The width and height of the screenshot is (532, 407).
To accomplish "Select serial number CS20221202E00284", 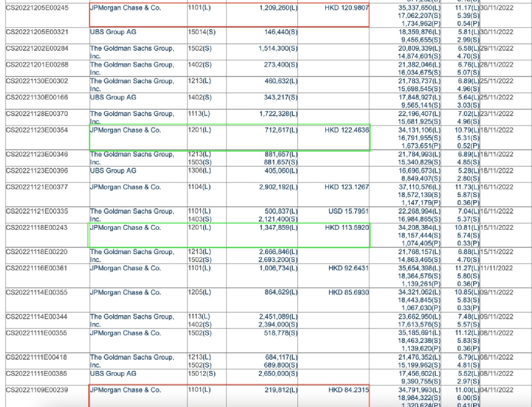I will click(x=37, y=48).
